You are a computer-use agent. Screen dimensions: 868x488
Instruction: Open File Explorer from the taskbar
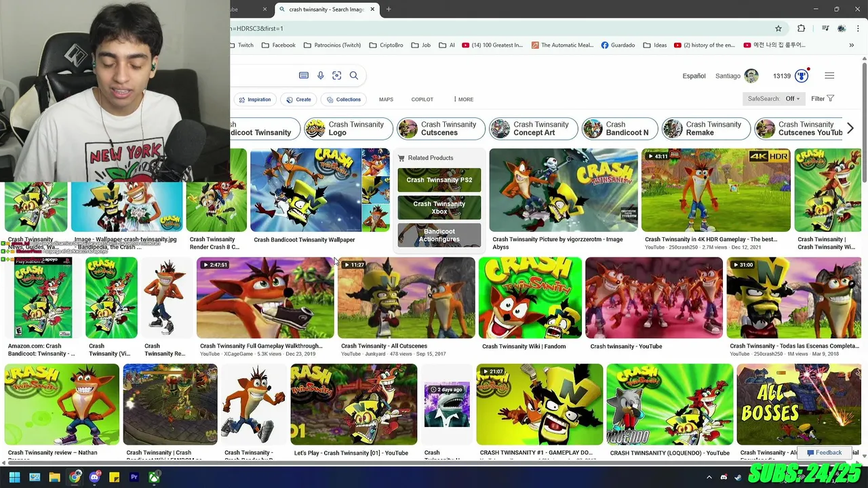(x=54, y=477)
